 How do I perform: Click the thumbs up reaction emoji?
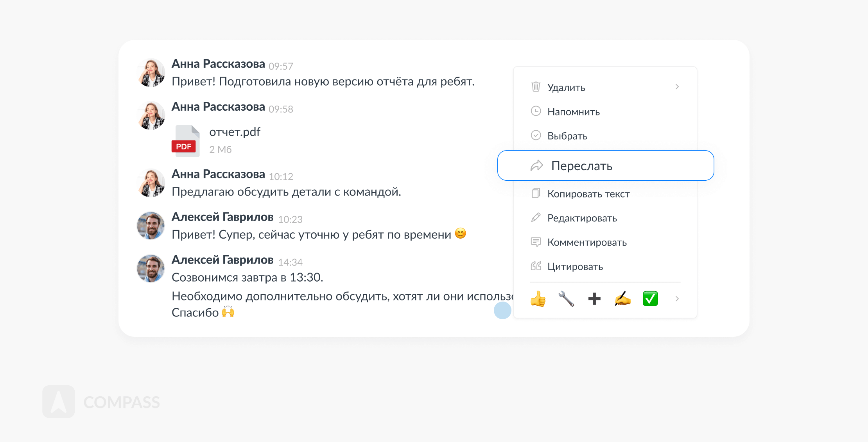[538, 299]
